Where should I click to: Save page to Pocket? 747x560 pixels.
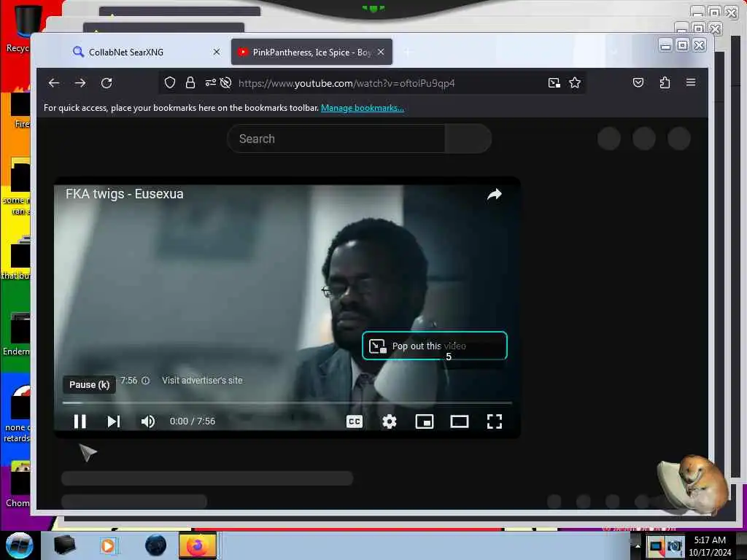(x=638, y=83)
